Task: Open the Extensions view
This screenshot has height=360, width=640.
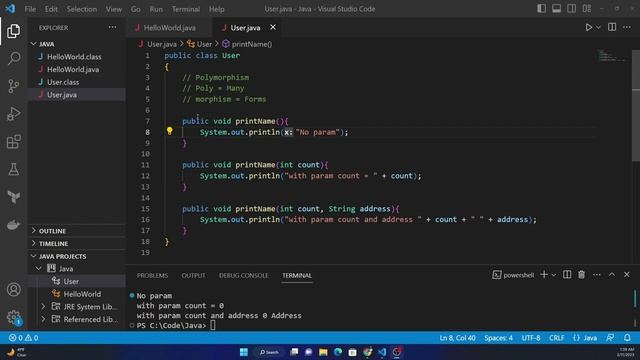Action: [13, 142]
